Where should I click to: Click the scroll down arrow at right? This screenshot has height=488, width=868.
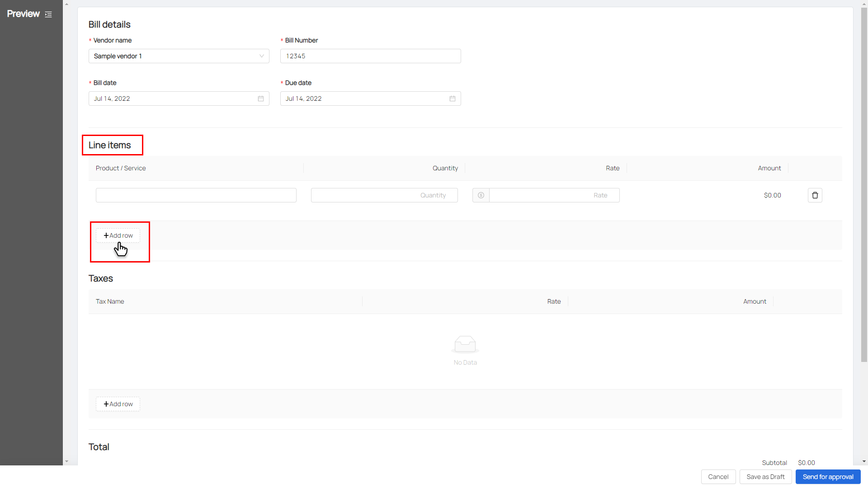864,461
